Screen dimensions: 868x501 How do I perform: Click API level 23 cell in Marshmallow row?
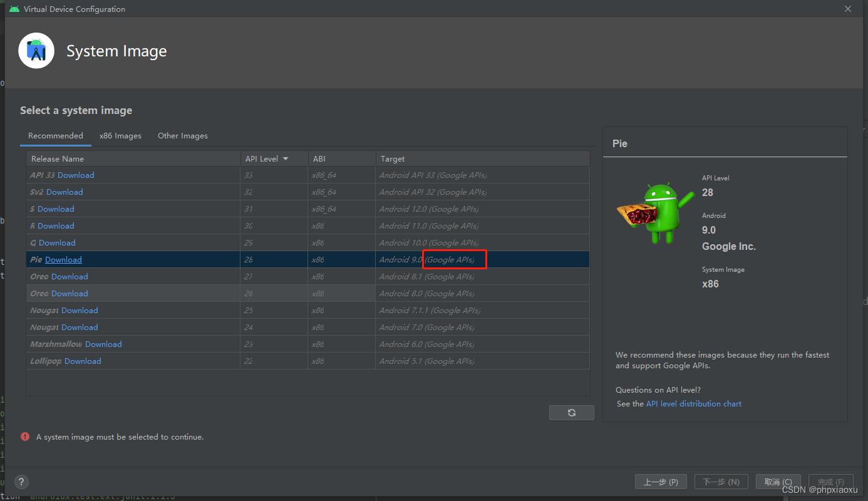pos(274,344)
